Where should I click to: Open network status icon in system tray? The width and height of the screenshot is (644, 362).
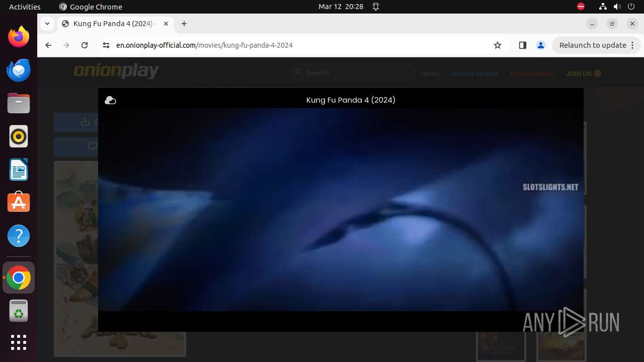[x=603, y=7]
